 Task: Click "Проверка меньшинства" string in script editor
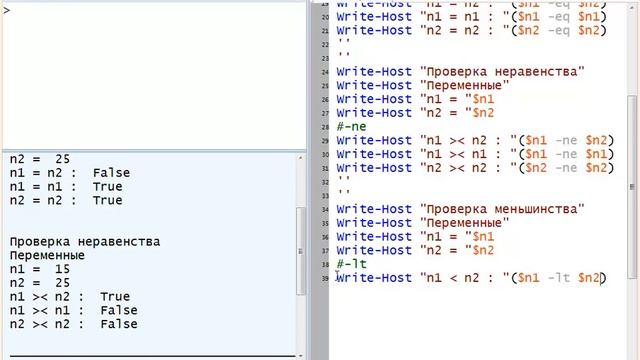point(502,209)
